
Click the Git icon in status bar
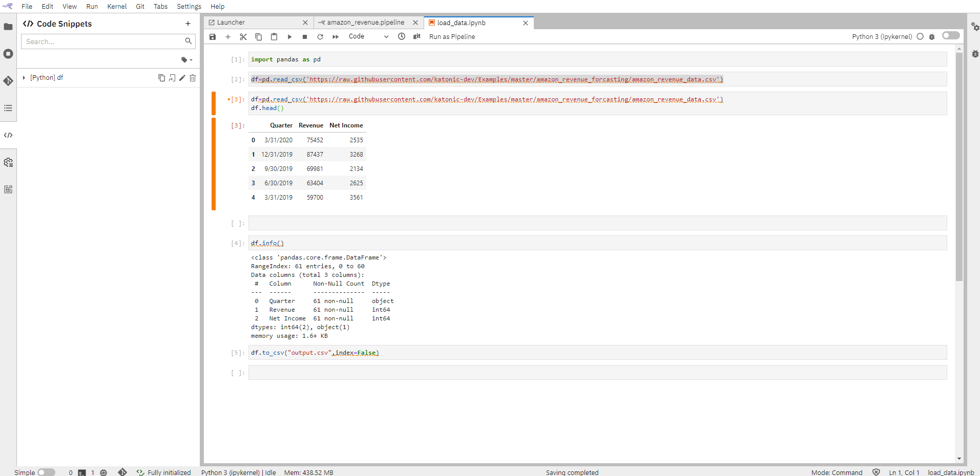pos(122,472)
